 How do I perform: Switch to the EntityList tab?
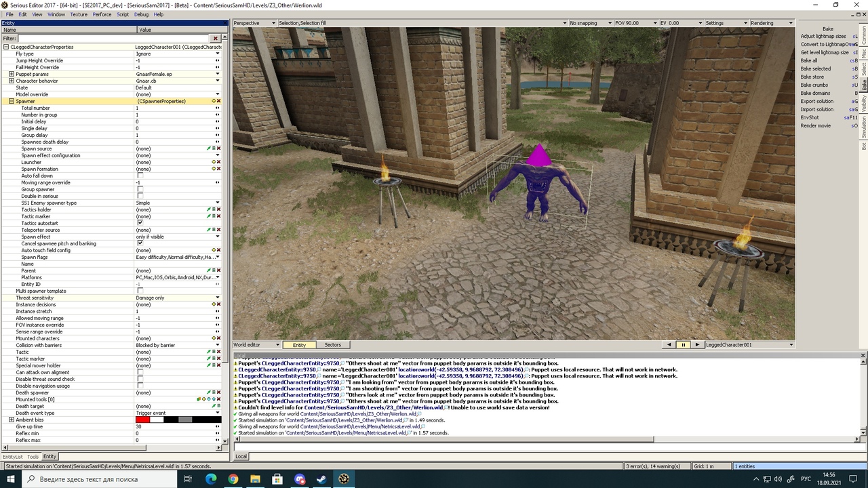13,457
